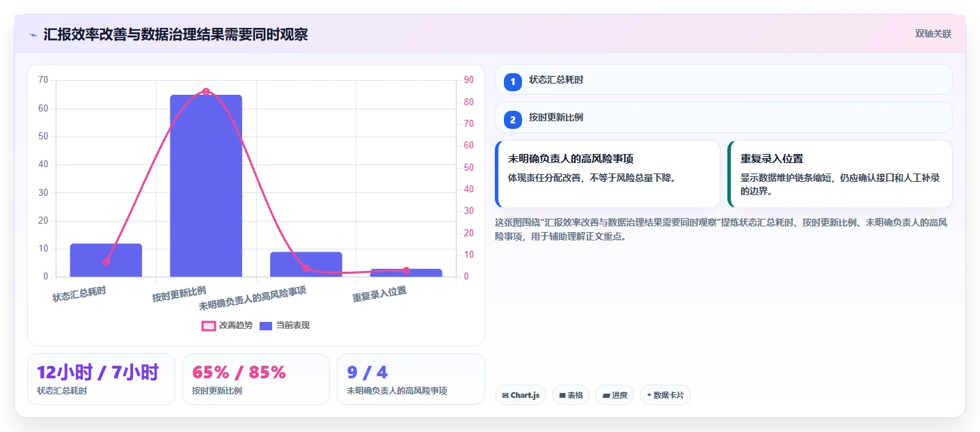Click the trend line peak point marker
980x432 pixels.
tap(206, 92)
